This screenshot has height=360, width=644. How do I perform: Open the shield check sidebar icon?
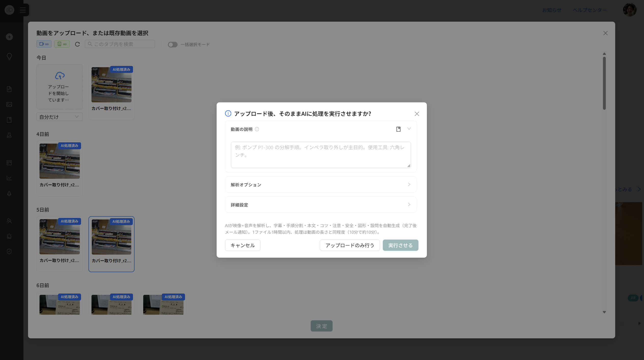[9, 252]
